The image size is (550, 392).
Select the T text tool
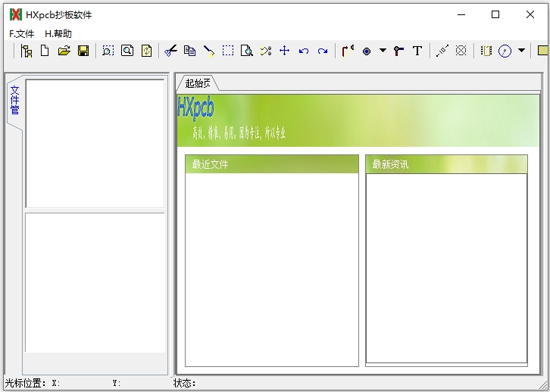[x=417, y=51]
